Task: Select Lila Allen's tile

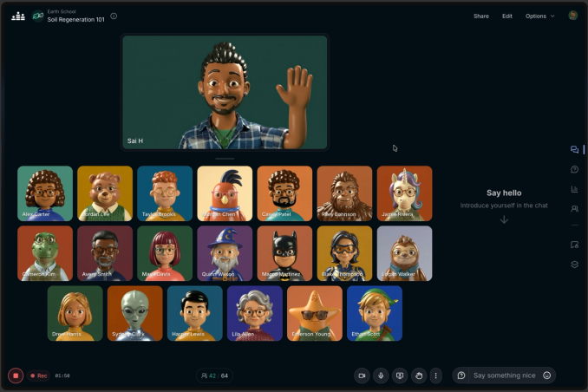Action: coord(255,314)
